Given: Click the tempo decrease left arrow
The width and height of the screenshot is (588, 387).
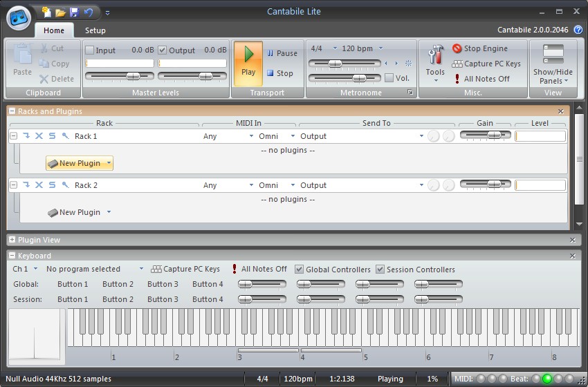Looking at the screenshot, I should pyautogui.click(x=386, y=64).
